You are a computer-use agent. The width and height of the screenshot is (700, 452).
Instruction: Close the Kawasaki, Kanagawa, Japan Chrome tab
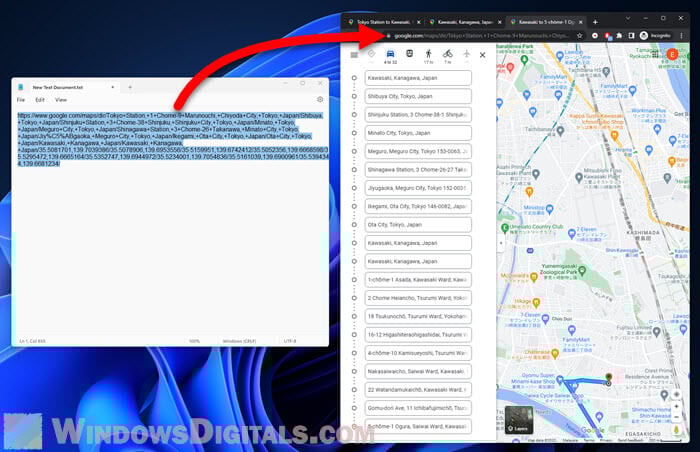[500, 22]
